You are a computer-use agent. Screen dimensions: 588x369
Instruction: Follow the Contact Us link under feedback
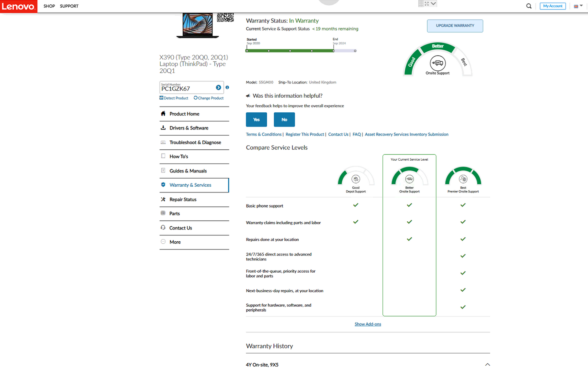338,134
